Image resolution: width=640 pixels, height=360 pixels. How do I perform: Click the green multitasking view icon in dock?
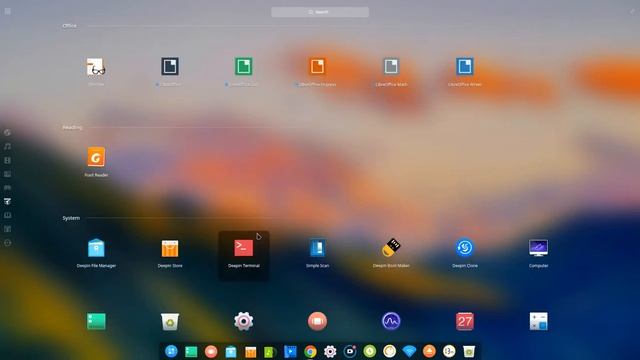click(x=191, y=351)
